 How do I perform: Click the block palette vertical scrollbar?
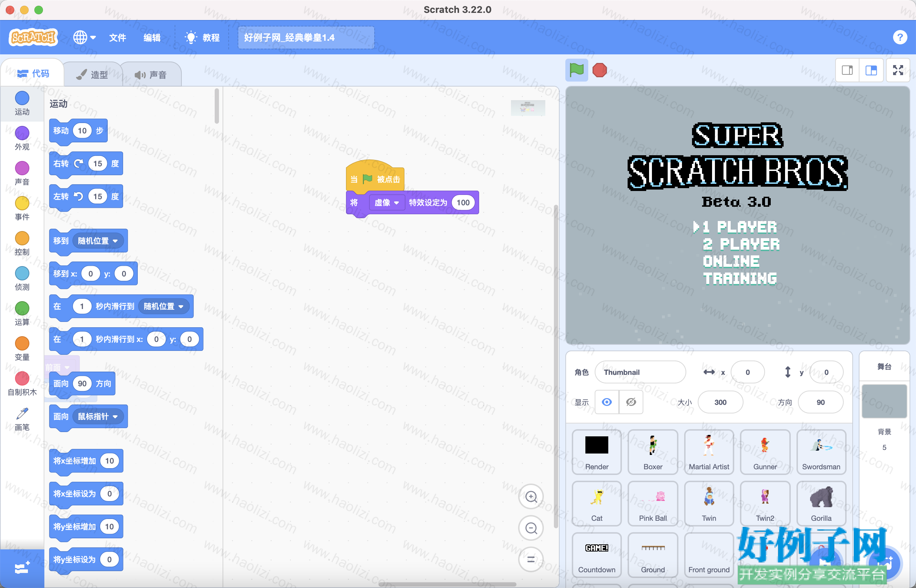click(216, 106)
